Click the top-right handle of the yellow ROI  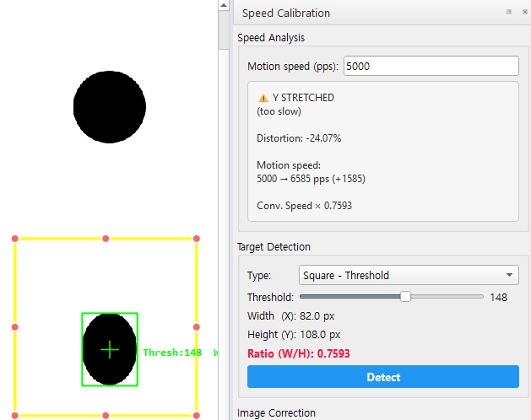click(197, 239)
